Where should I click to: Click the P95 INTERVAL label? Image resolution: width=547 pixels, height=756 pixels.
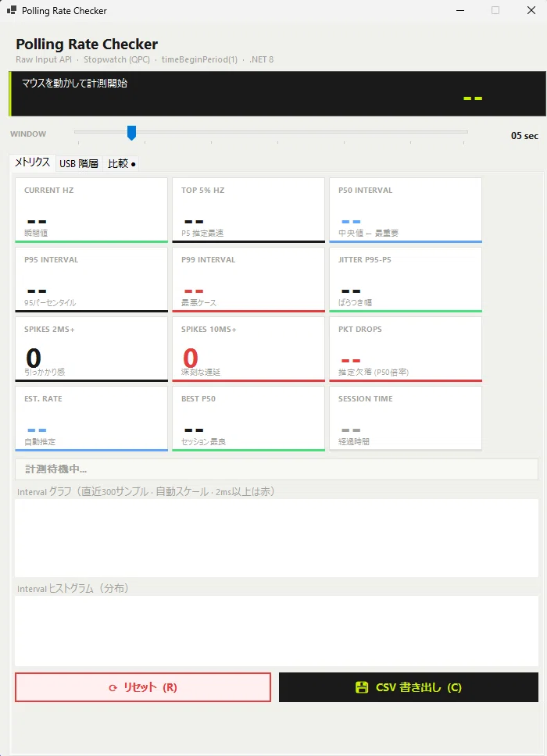pos(51,260)
